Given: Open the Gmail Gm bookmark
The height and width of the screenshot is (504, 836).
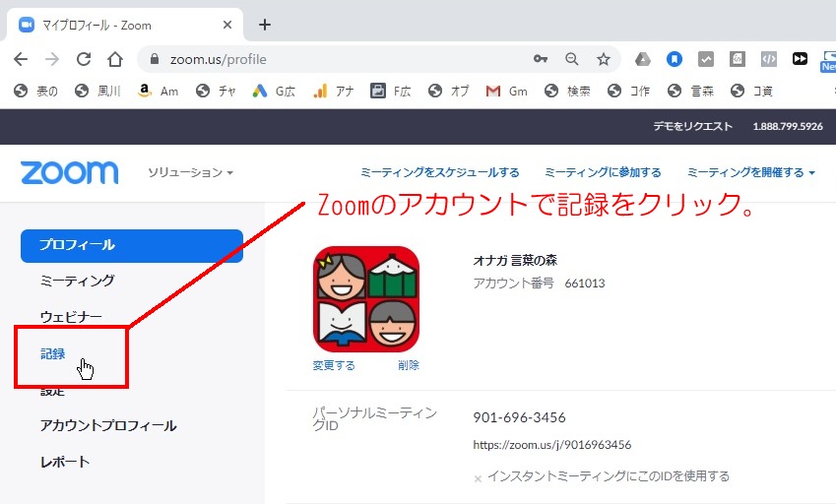Looking at the screenshot, I should pyautogui.click(x=506, y=92).
